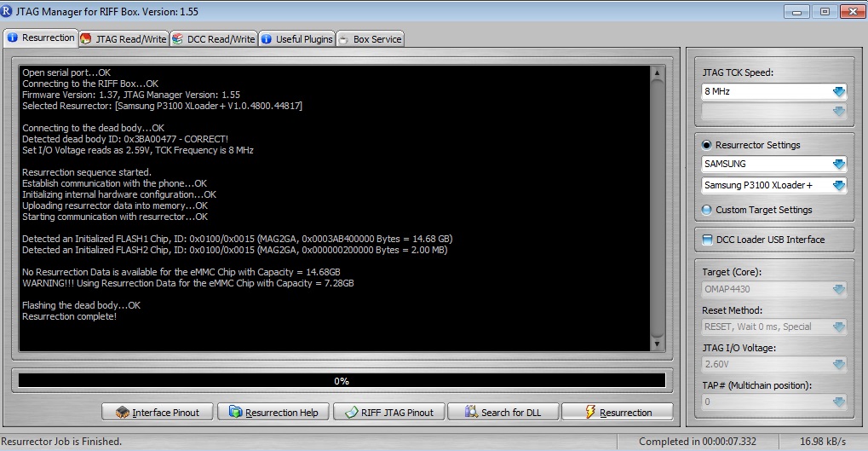This screenshot has height=451, width=868.
Task: Click the info icon on Useful Plugins tab
Action: click(x=267, y=38)
